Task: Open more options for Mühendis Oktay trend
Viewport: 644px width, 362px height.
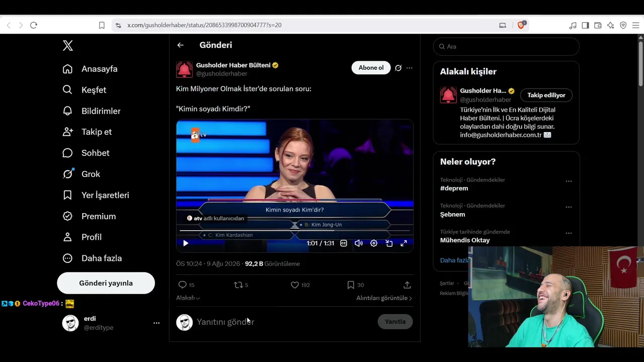Action: [569, 233]
